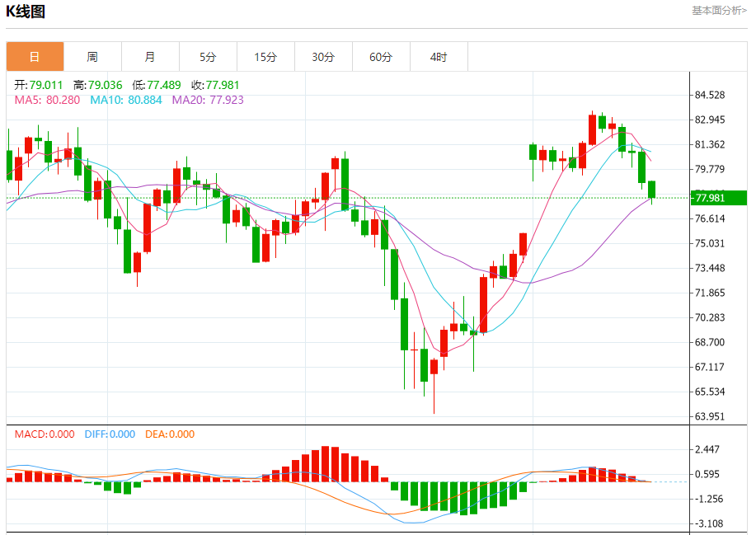Click the 73.448 price axis label
This screenshot has height=535, width=756.
[710, 268]
